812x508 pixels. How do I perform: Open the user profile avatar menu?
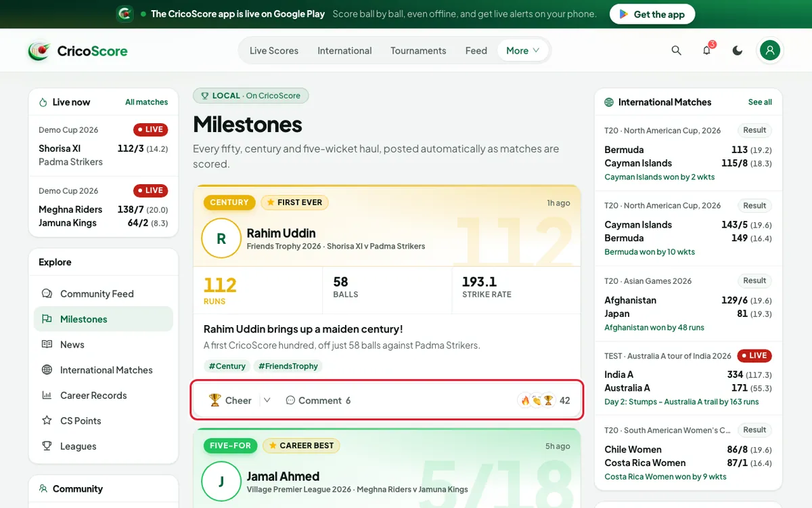tap(770, 51)
